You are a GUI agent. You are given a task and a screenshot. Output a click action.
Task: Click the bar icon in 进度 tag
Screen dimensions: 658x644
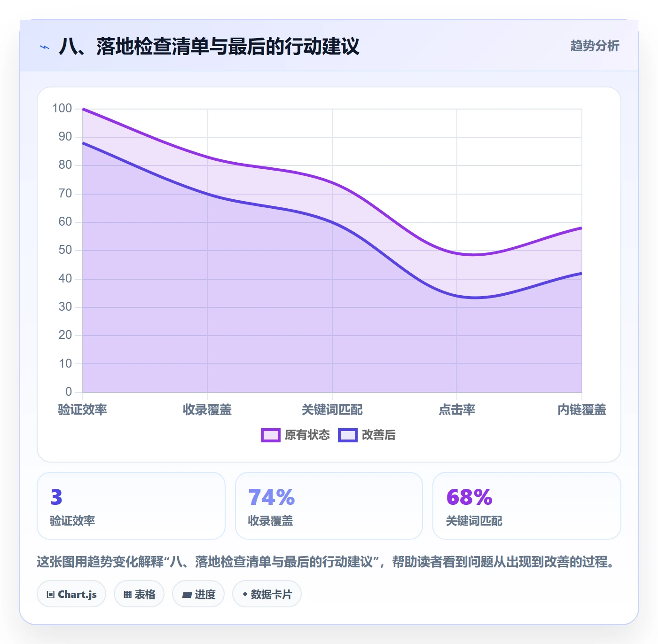[187, 595]
